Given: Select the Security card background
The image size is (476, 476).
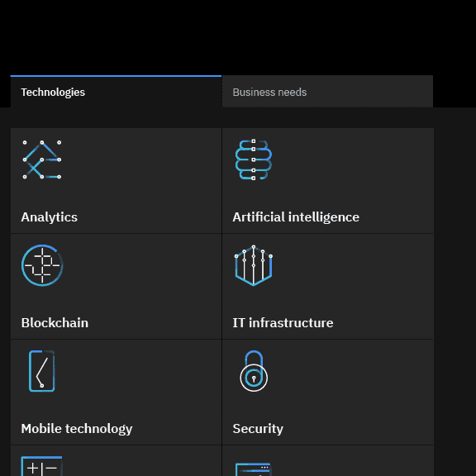Looking at the screenshot, I should coord(327,393).
